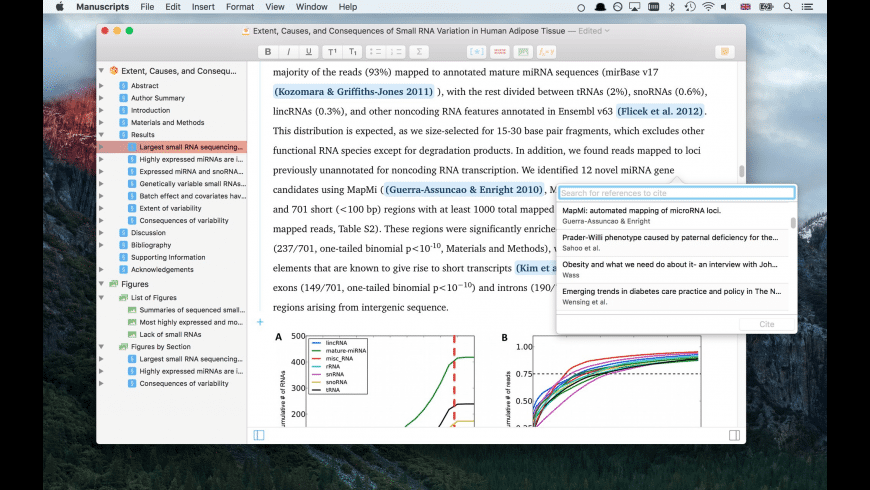Viewport: 870px width, 490px height.
Task: Toggle underline formatting in the toolbar
Action: 308,52
